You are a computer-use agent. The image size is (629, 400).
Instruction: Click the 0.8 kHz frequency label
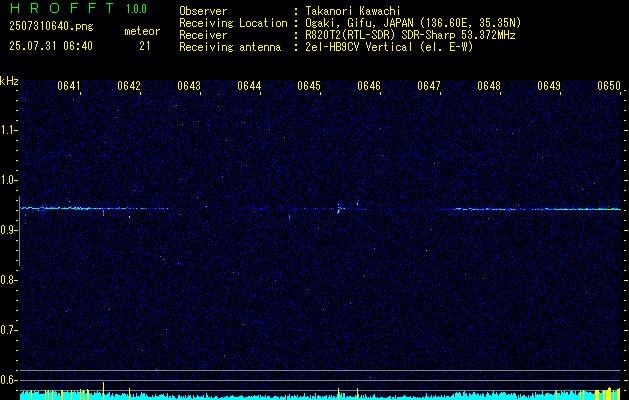(x=9, y=280)
